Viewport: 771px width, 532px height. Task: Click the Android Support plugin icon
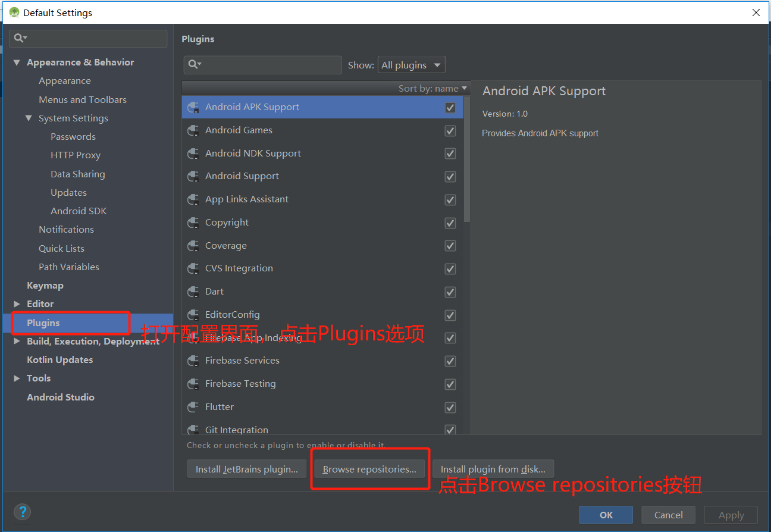(193, 176)
